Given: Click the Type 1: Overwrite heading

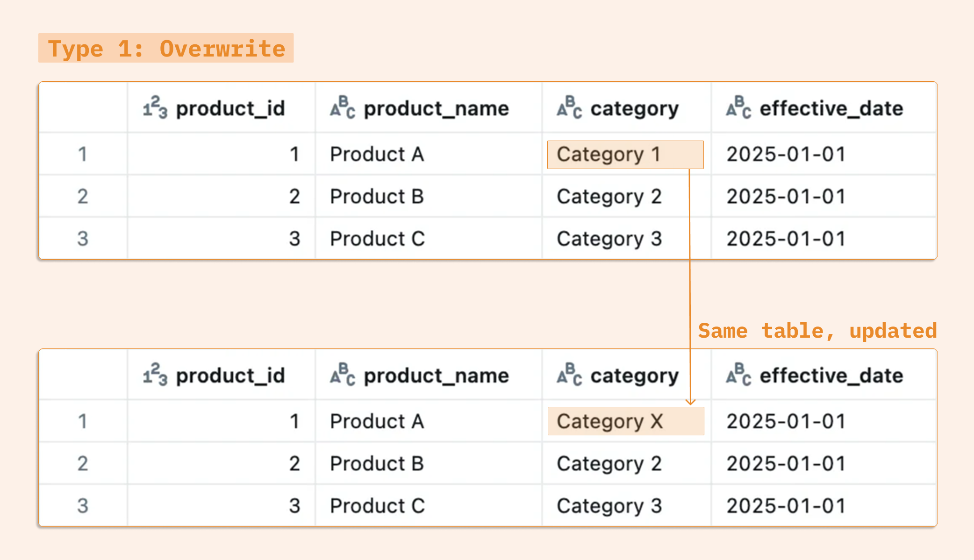Looking at the screenshot, I should tap(166, 48).
